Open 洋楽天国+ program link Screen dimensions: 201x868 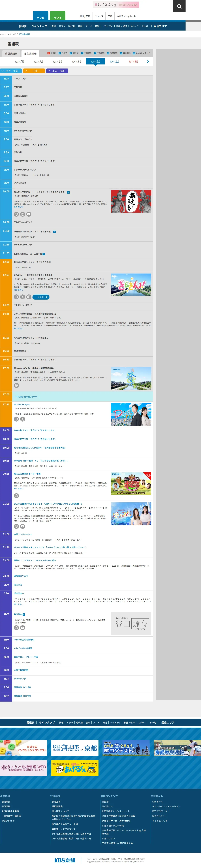point(19,593)
